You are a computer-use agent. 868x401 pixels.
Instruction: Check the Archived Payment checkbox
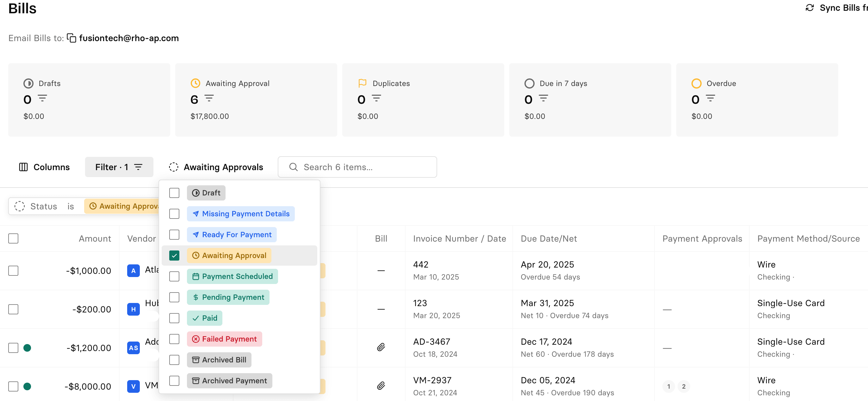[x=174, y=381]
